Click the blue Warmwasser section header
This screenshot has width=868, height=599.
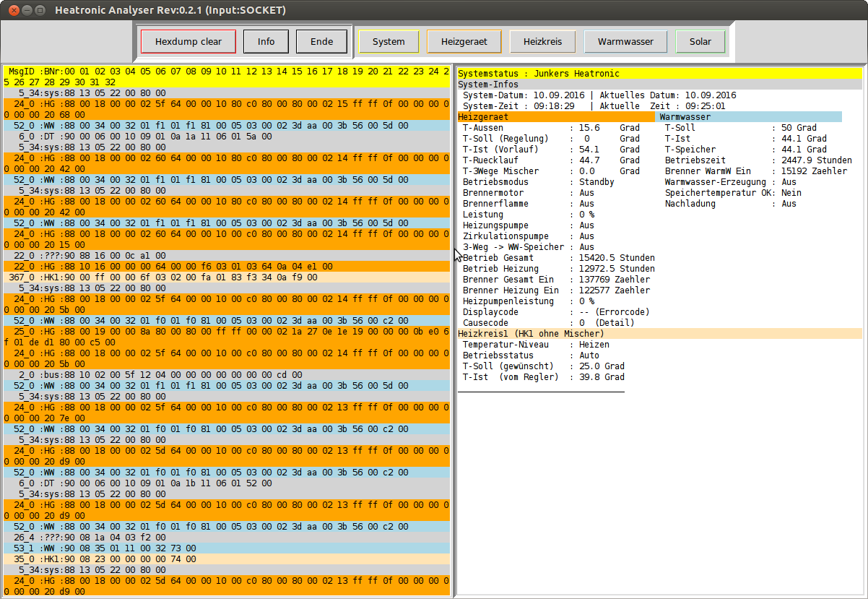pyautogui.click(x=750, y=117)
